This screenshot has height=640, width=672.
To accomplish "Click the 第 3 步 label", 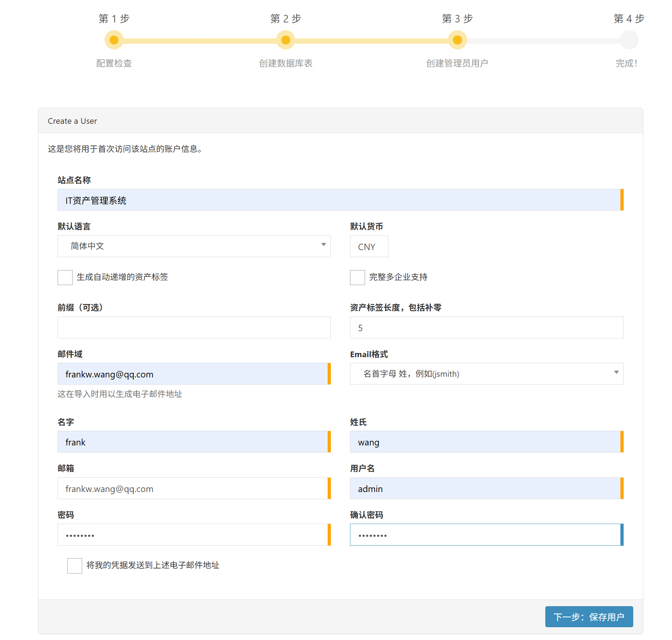I will tap(457, 19).
